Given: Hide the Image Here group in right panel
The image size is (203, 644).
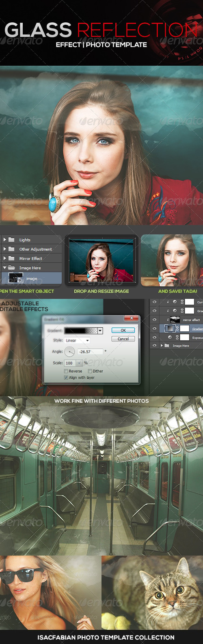Looking at the screenshot, I should click(154, 346).
